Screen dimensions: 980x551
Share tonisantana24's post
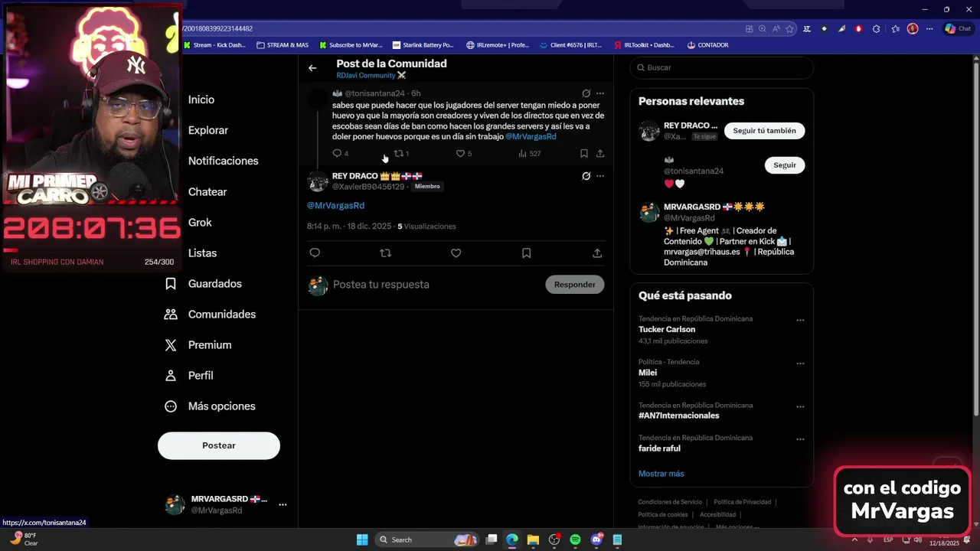[600, 154]
